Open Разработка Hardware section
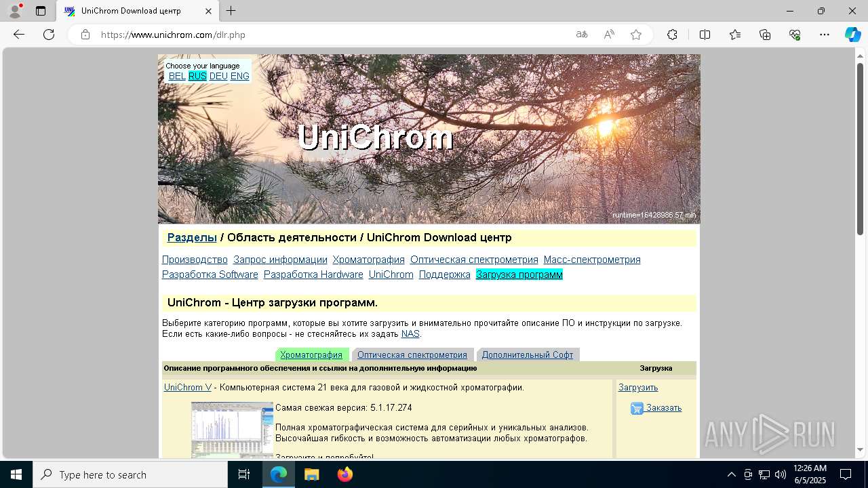The width and height of the screenshot is (868, 488). pos(313,274)
